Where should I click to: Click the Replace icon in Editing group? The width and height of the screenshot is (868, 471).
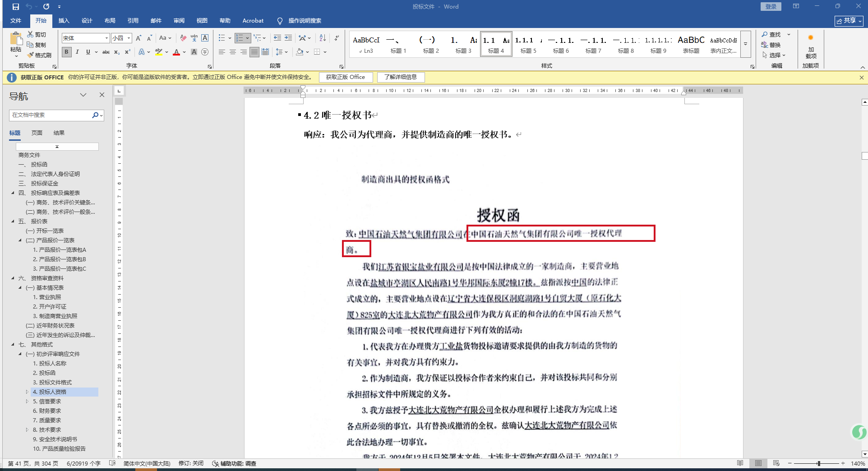(765, 45)
